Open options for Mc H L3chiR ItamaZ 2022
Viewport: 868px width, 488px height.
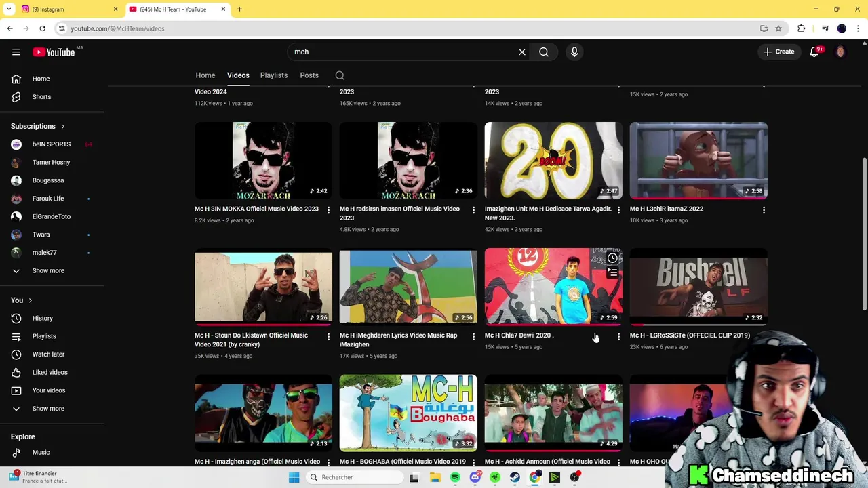(764, 210)
